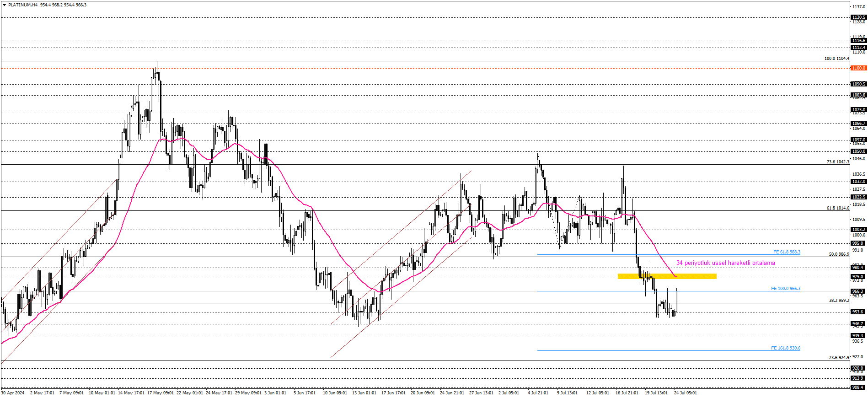Click the 908.4 price level label
868x398 pixels.
[858, 387]
